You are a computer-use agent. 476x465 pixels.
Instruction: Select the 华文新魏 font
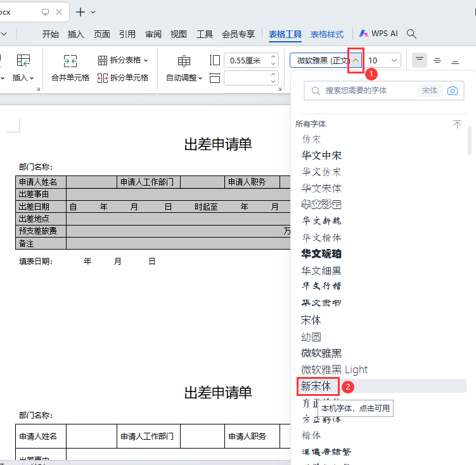[321, 221]
